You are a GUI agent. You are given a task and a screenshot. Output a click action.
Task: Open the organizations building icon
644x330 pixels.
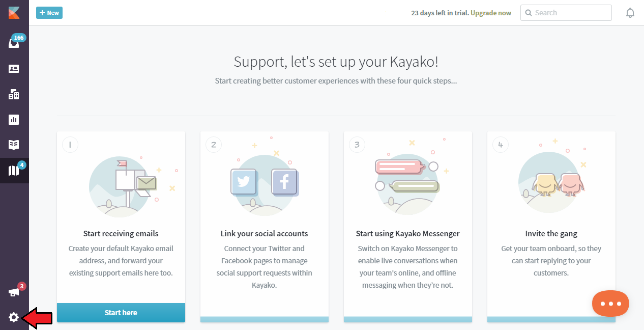(x=14, y=94)
